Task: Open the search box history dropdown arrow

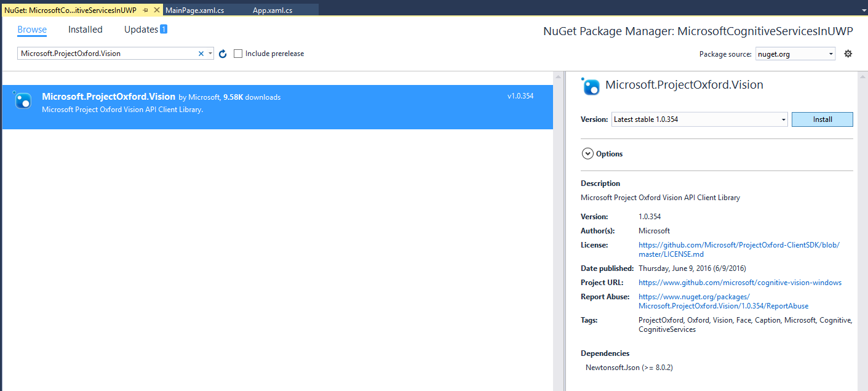Action: point(210,54)
